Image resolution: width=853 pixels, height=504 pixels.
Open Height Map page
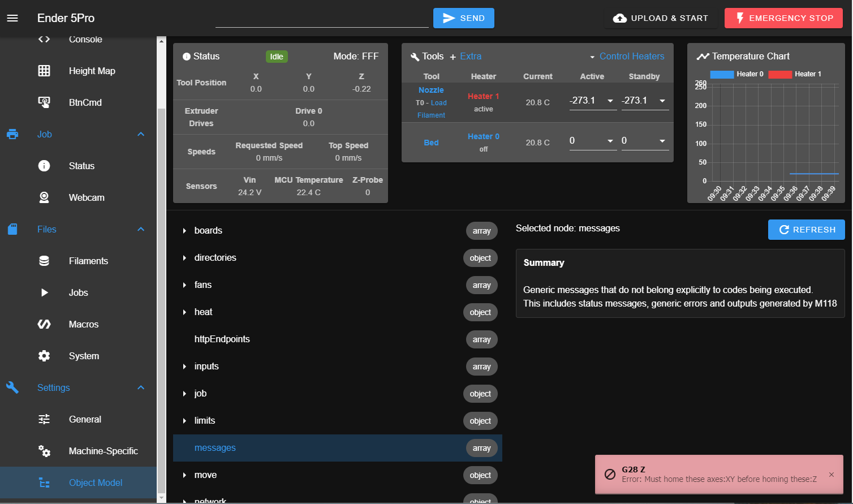78,71
